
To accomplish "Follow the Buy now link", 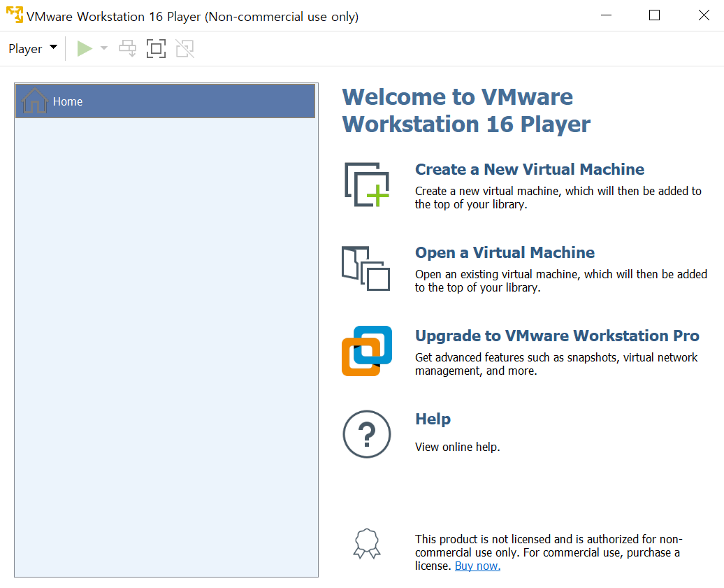I will [x=477, y=566].
